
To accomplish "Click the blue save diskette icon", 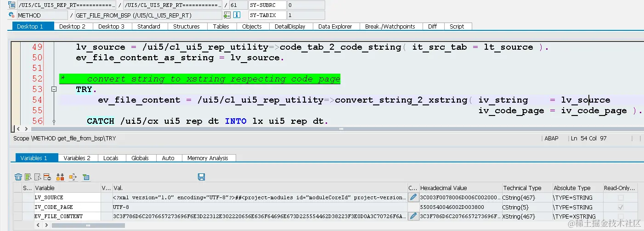I will pyautogui.click(x=201, y=177).
